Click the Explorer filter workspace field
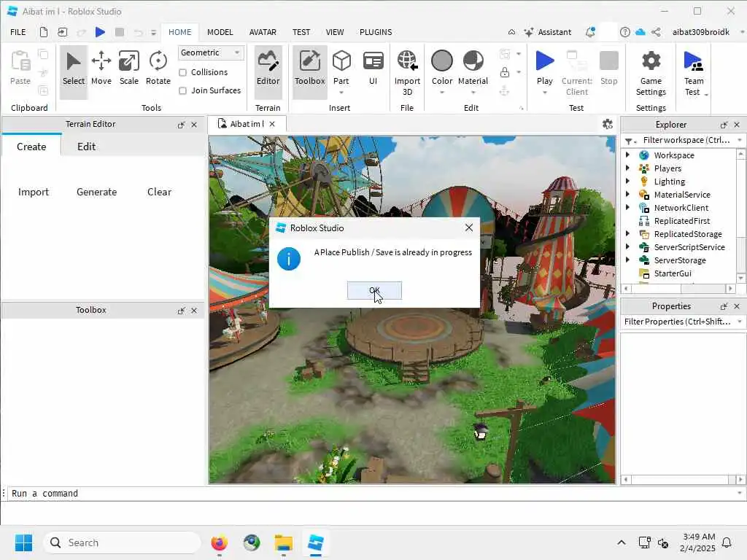The height and width of the screenshot is (560, 747). pos(686,140)
